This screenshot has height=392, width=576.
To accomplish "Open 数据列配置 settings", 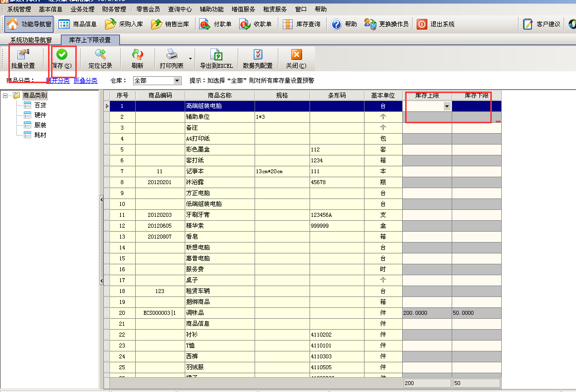I will pyautogui.click(x=258, y=59).
